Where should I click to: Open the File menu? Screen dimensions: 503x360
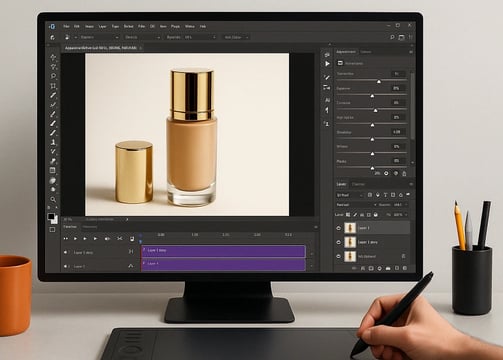66,26
